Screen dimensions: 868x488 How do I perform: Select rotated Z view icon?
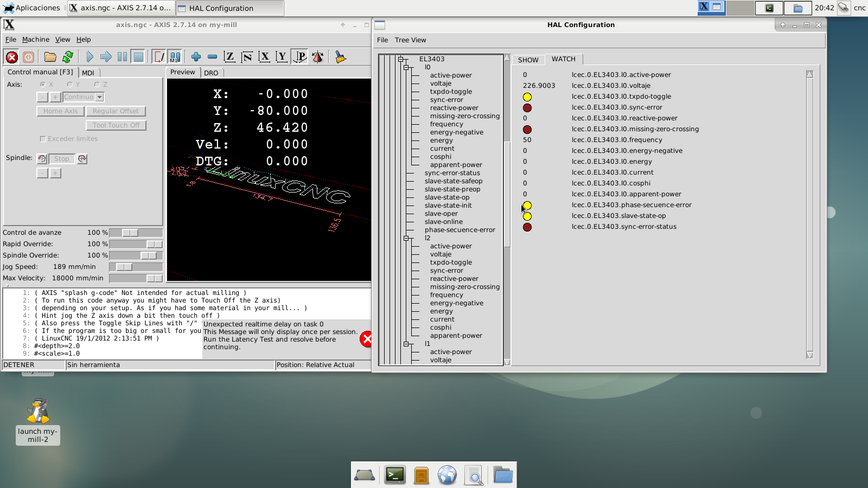coord(247,57)
